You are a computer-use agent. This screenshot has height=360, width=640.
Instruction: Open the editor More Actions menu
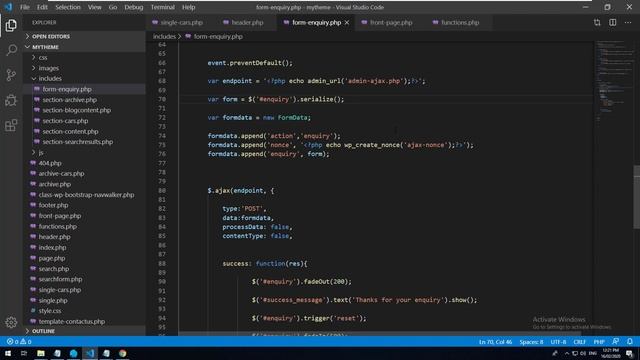tap(628, 22)
